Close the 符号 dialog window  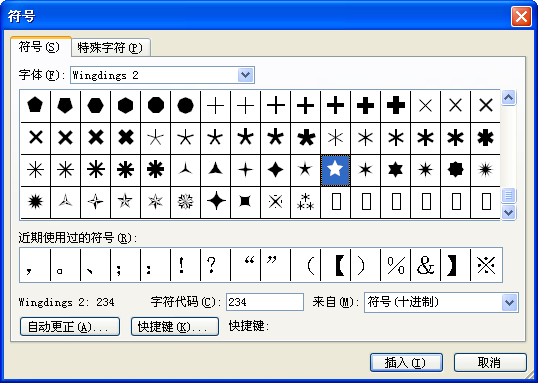[521, 16]
